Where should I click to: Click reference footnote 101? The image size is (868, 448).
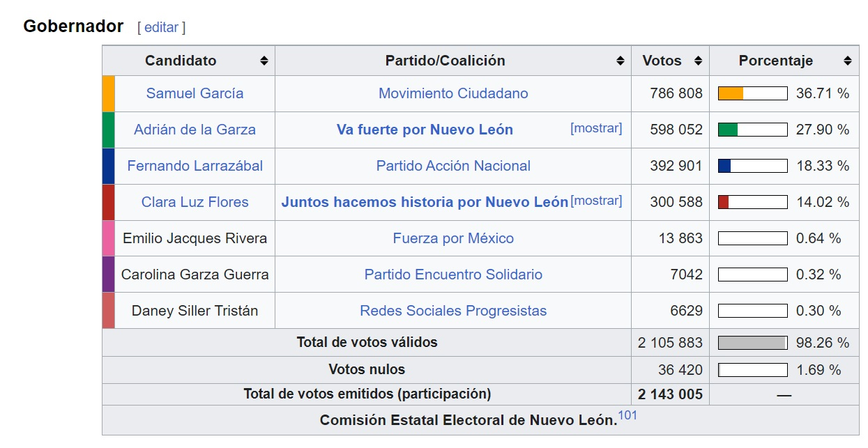(x=627, y=416)
